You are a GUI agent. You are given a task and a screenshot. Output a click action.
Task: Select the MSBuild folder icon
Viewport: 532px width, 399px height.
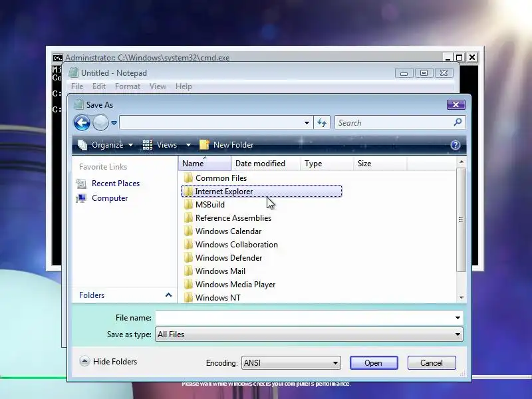pyautogui.click(x=188, y=205)
